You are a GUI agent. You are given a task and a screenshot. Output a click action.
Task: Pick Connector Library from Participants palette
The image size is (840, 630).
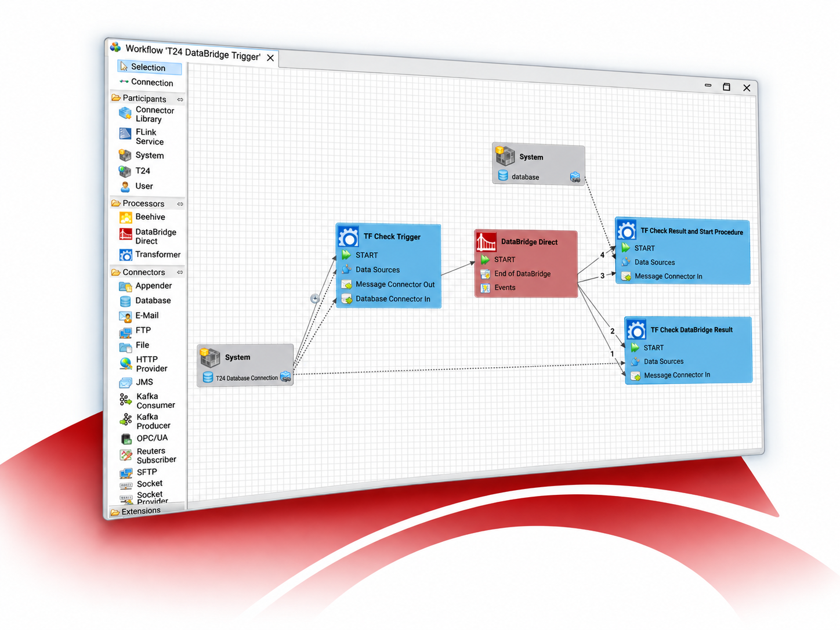[x=147, y=114]
